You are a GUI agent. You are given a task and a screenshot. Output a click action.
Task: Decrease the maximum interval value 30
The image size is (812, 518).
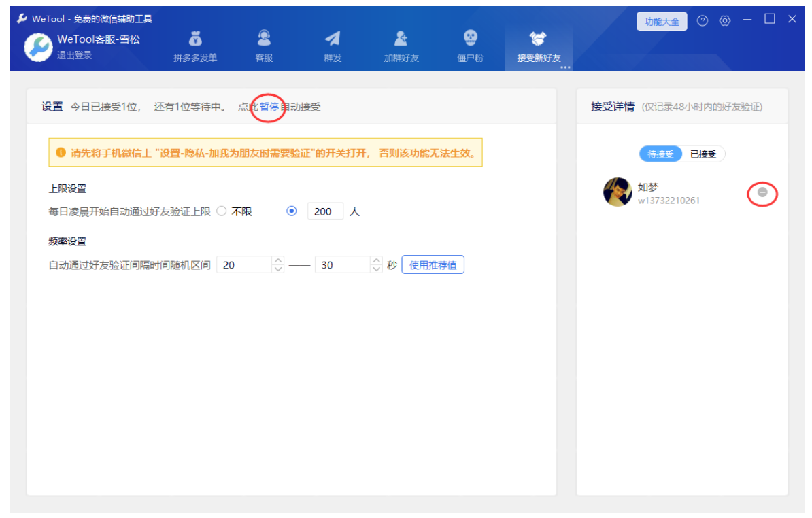click(x=377, y=269)
